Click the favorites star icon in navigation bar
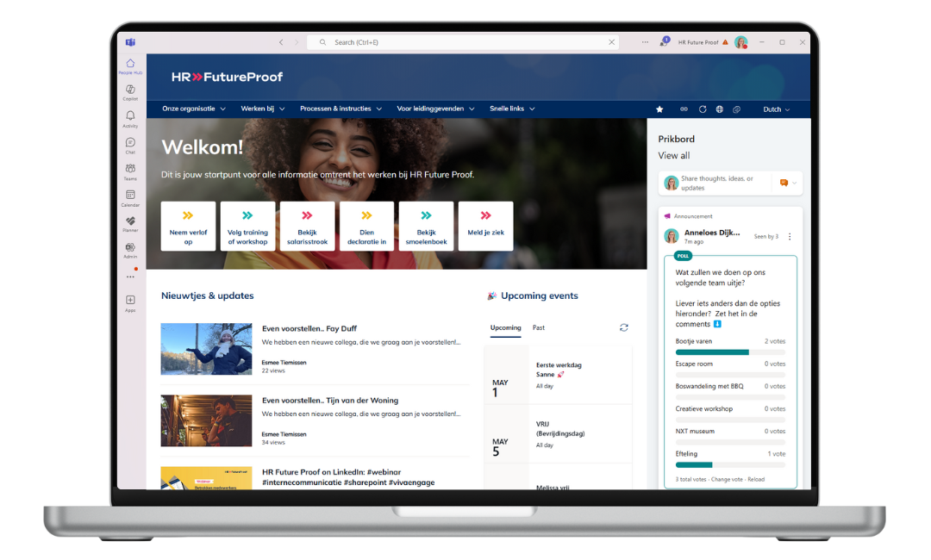This screenshot has height=560, width=931. coord(659,109)
